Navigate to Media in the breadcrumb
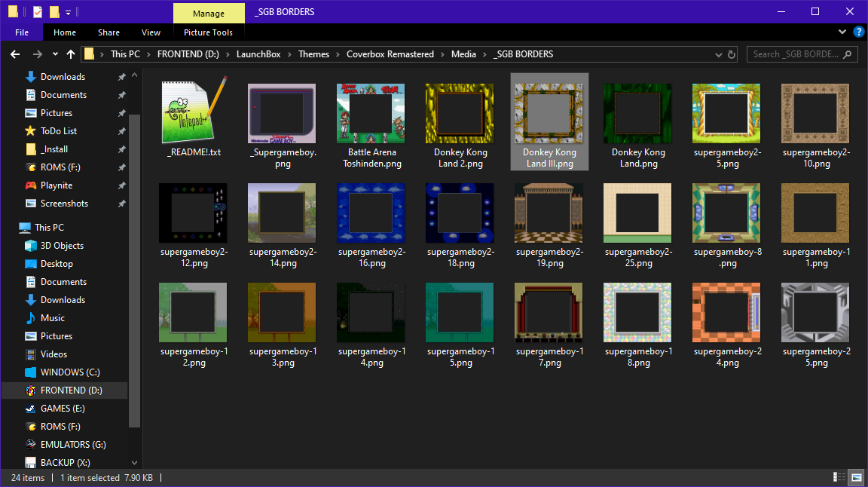The image size is (868, 487). point(463,54)
